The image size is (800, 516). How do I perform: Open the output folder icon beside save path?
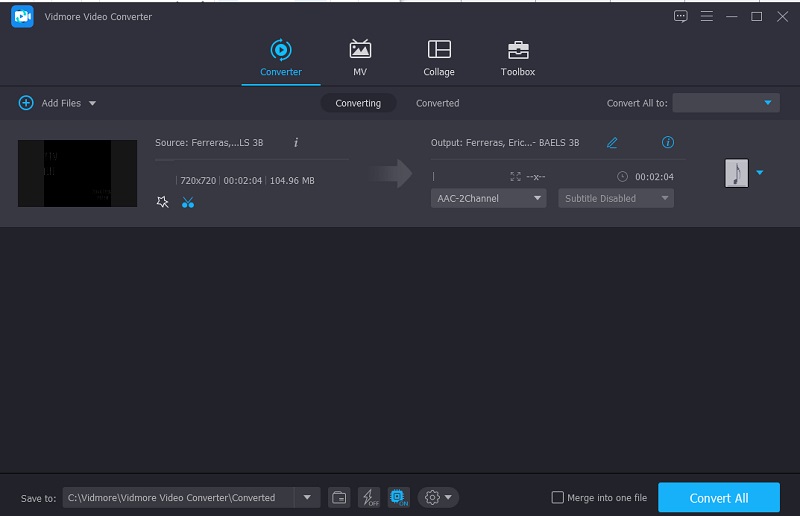click(339, 497)
